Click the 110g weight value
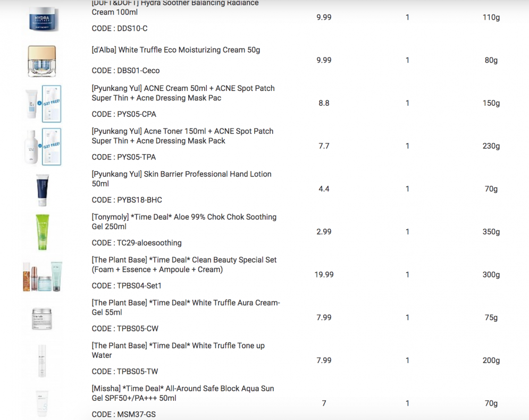The height and width of the screenshot is (420, 529). 491,18
